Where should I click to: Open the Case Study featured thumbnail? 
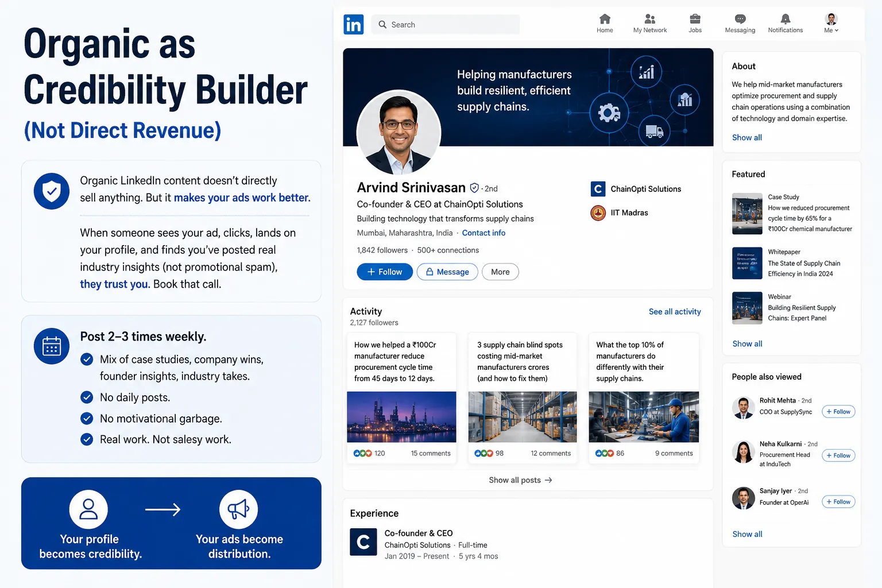coord(747,214)
